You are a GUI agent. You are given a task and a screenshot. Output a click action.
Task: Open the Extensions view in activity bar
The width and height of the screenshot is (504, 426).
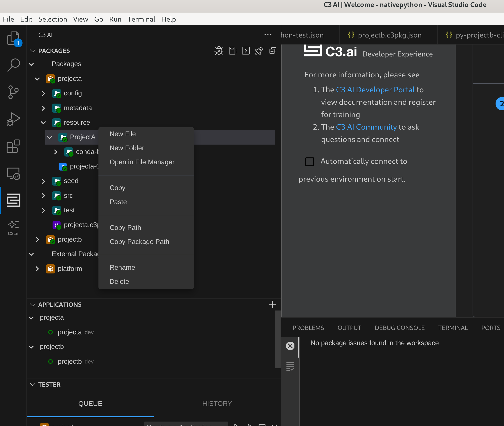[13, 146]
